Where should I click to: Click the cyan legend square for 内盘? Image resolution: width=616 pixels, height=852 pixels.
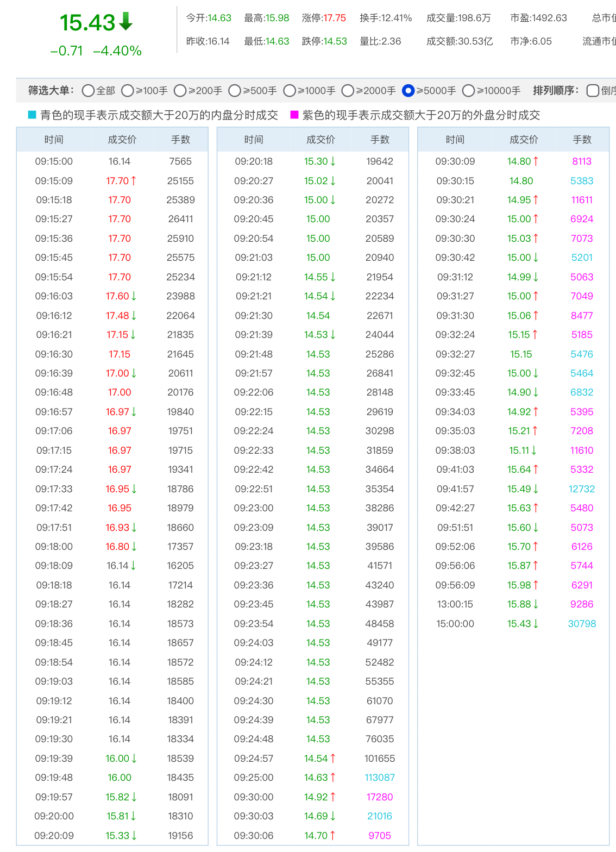coord(32,115)
